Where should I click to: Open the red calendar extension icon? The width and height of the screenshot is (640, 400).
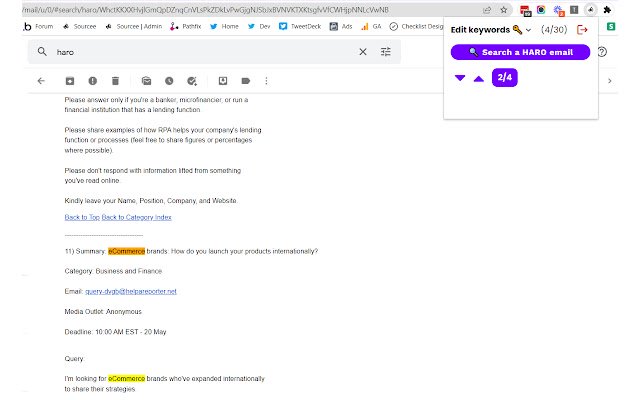point(525,10)
